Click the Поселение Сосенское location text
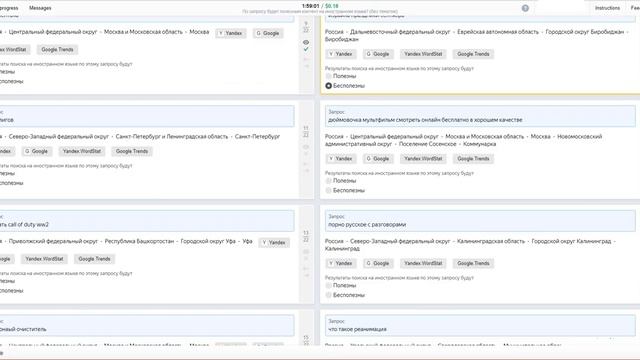 [427, 144]
